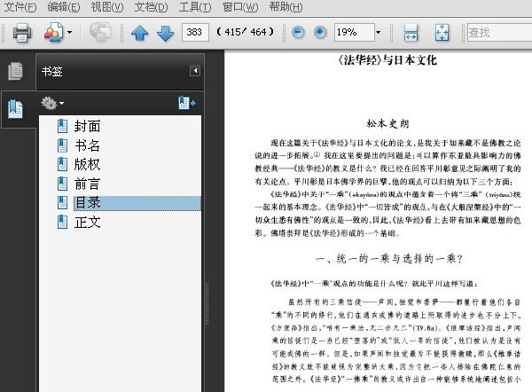Click bookmark icon beside 目录

pyautogui.click(x=62, y=203)
